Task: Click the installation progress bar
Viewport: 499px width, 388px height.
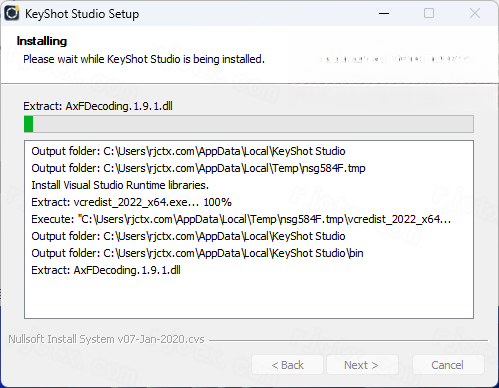Action: (x=249, y=124)
